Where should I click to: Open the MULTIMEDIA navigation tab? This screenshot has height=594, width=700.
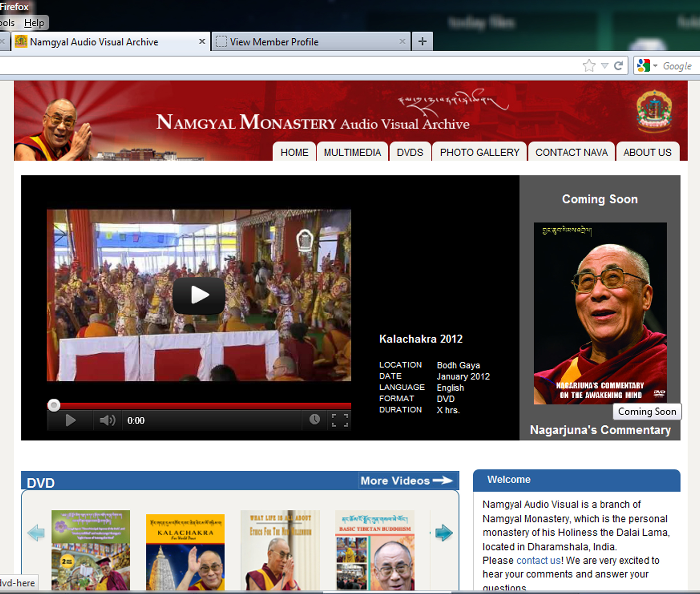[352, 152]
